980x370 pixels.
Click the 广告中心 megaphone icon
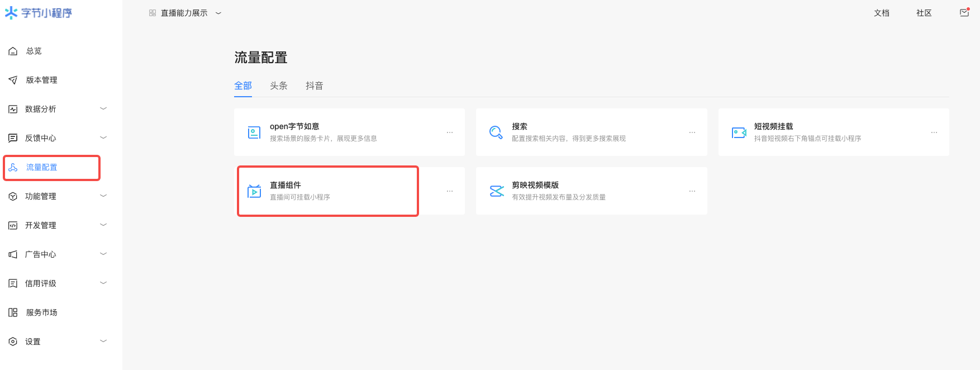[x=13, y=254]
